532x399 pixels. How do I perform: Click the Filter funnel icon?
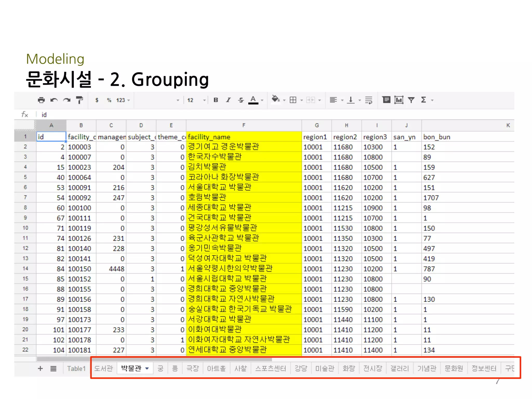coord(411,100)
